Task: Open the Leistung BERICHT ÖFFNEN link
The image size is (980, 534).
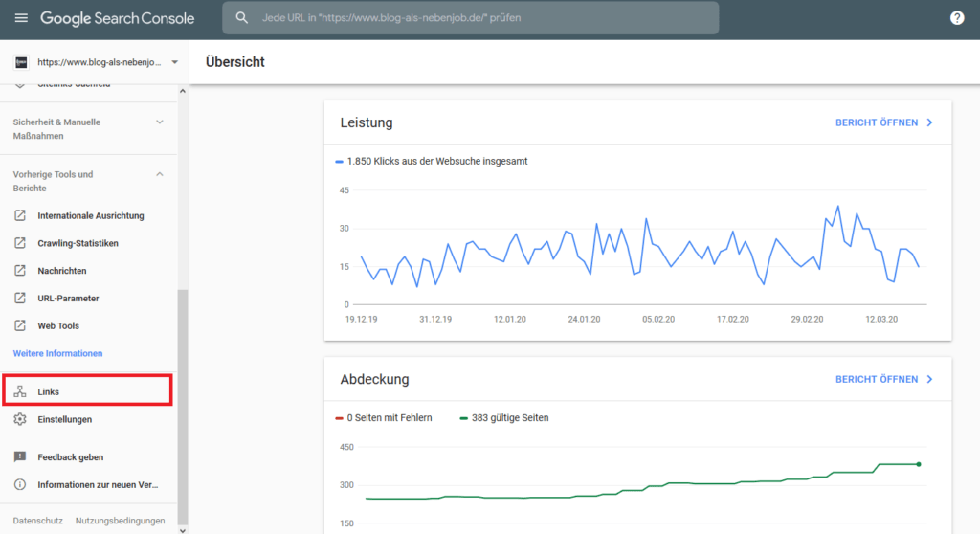Action: click(877, 122)
